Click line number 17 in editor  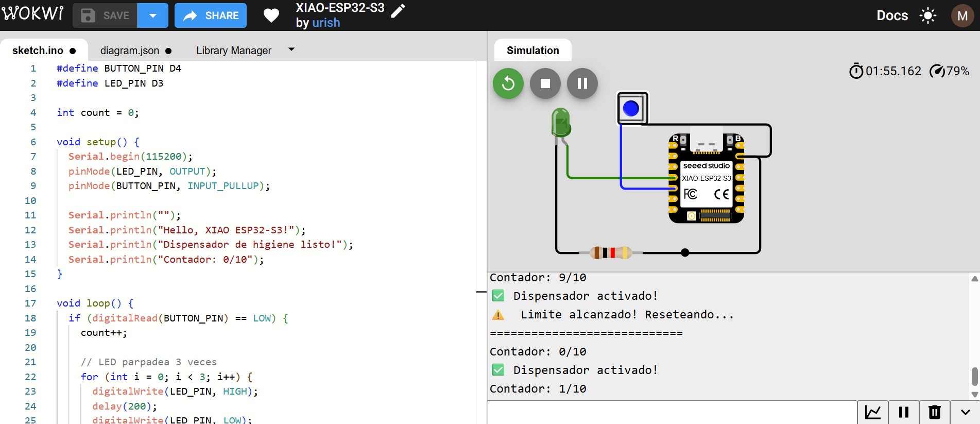[30, 303]
